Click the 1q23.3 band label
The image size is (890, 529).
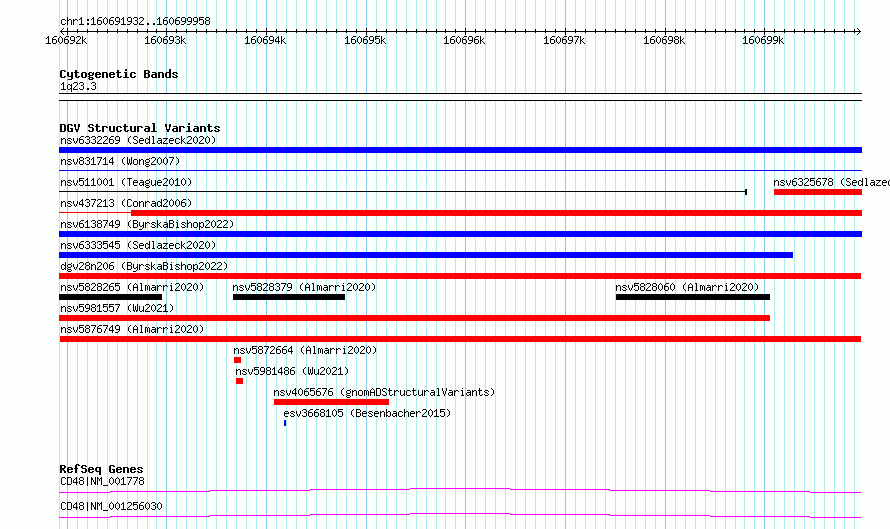point(78,86)
